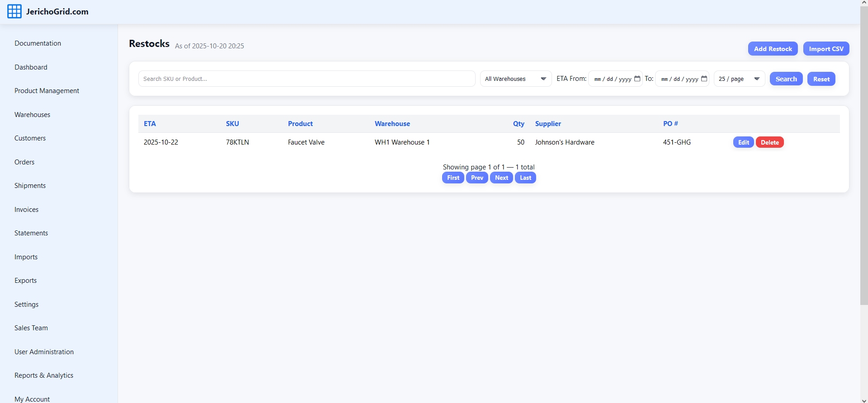The width and height of the screenshot is (868, 403).
Task: Open Reports & Analytics menu item
Action: pyautogui.click(x=44, y=375)
